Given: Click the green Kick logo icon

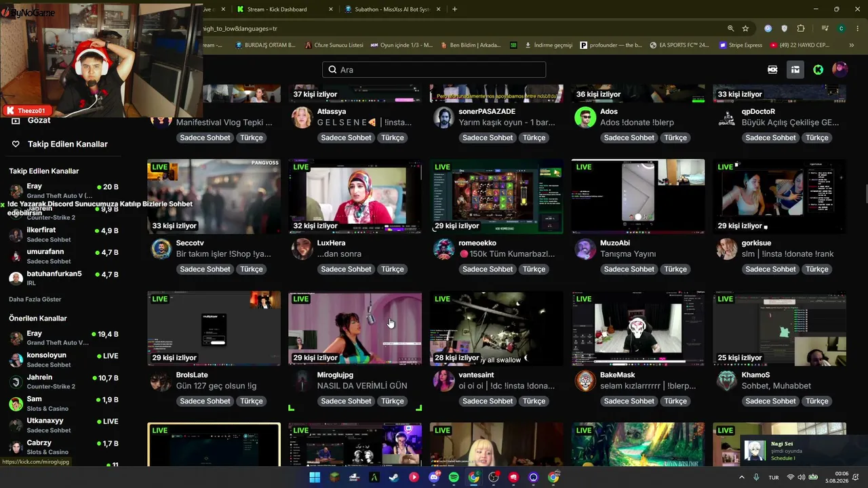Looking at the screenshot, I should pos(818,70).
